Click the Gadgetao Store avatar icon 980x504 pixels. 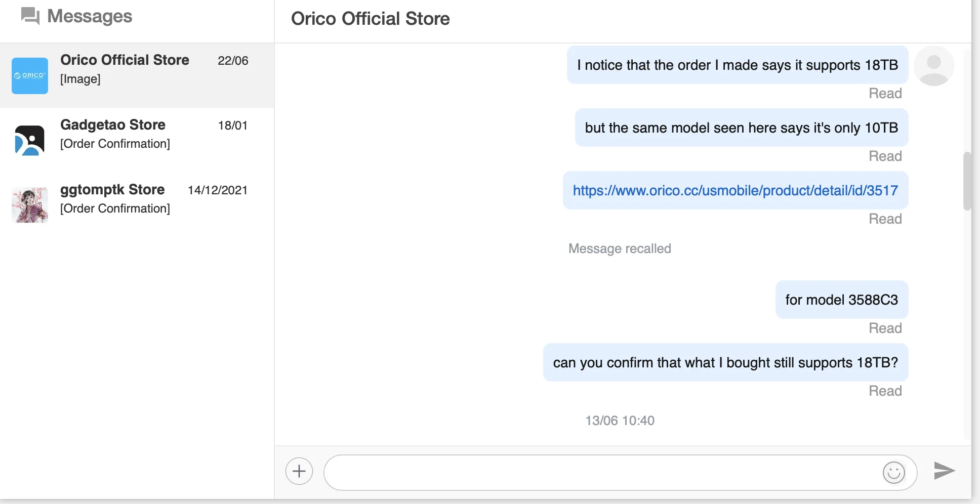click(x=30, y=140)
